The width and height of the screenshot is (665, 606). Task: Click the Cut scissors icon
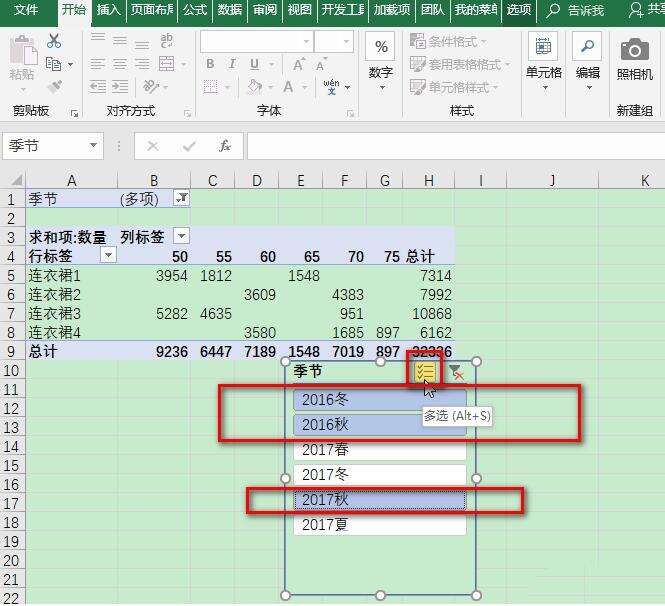(x=54, y=41)
